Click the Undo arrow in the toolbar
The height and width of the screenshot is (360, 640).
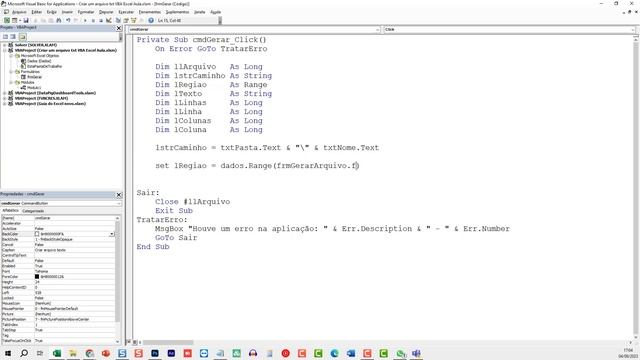pos(68,20)
